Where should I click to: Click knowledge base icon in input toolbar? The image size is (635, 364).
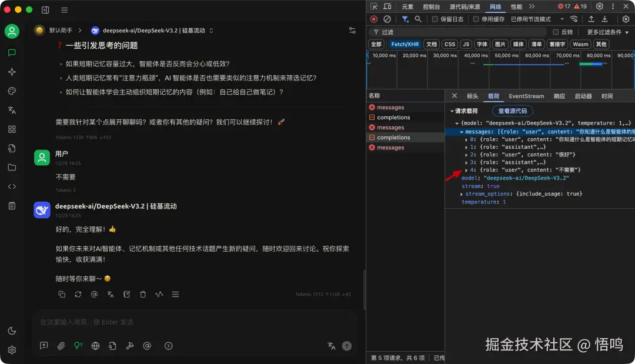pyautogui.click(x=112, y=346)
